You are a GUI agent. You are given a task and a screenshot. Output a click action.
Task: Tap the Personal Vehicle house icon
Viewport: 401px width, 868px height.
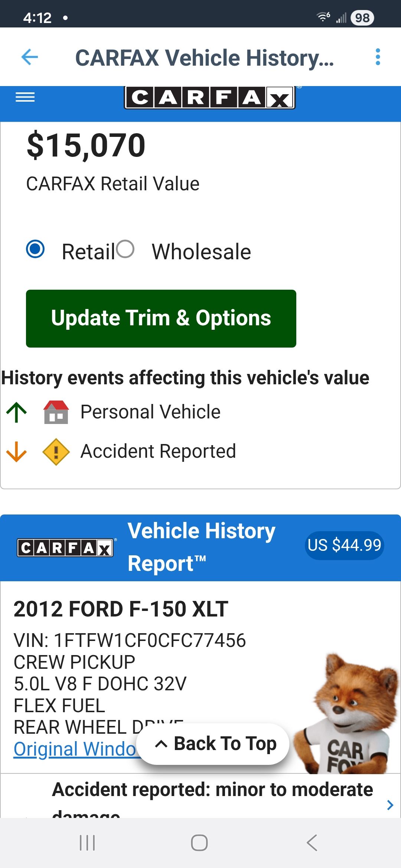pos(56,412)
